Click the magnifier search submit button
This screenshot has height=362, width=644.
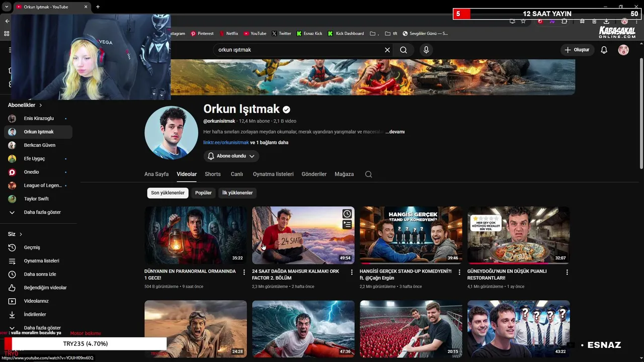pos(404,50)
